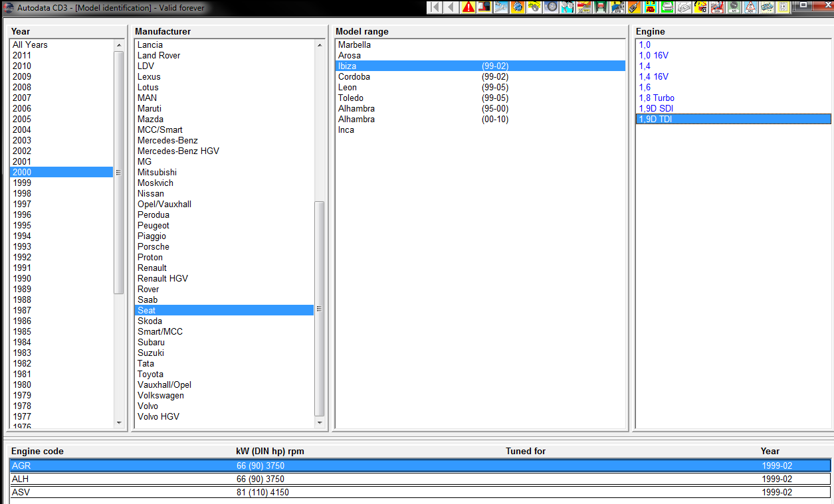Click the wheel and tyre toolbar icon
The width and height of the screenshot is (834, 504).
click(x=551, y=7)
